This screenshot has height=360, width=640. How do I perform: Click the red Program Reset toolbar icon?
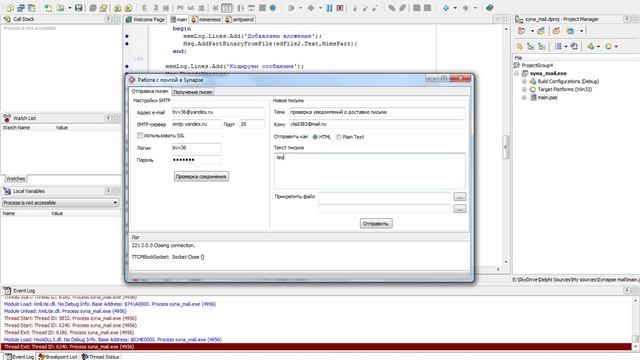point(340,8)
